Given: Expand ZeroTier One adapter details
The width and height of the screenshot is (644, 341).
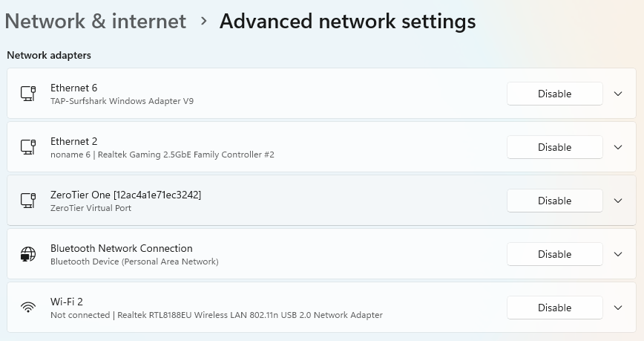Looking at the screenshot, I should click(618, 201).
